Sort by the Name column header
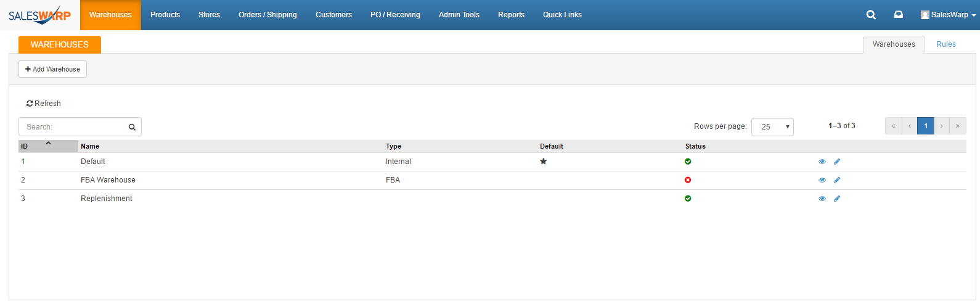The width and height of the screenshot is (980, 304). pyautogui.click(x=90, y=146)
